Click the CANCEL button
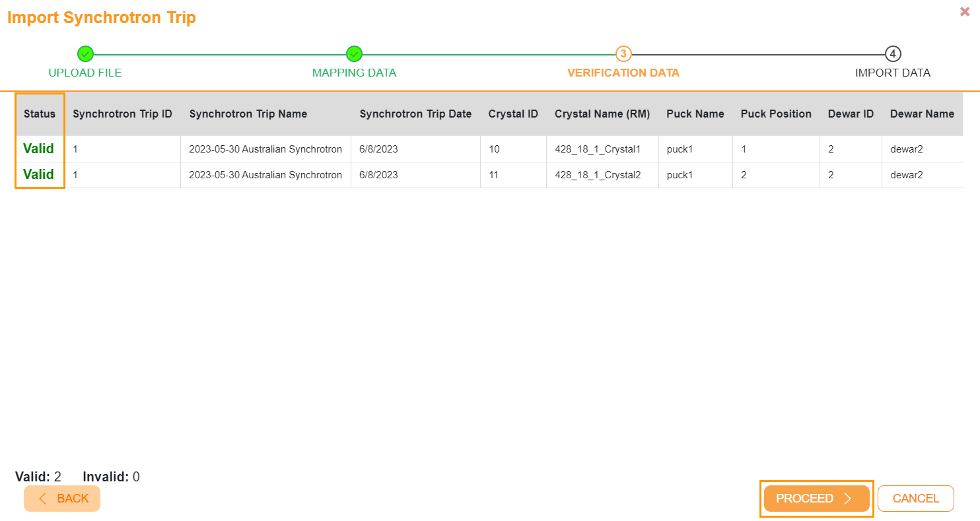The image size is (980, 521). pyautogui.click(x=916, y=499)
